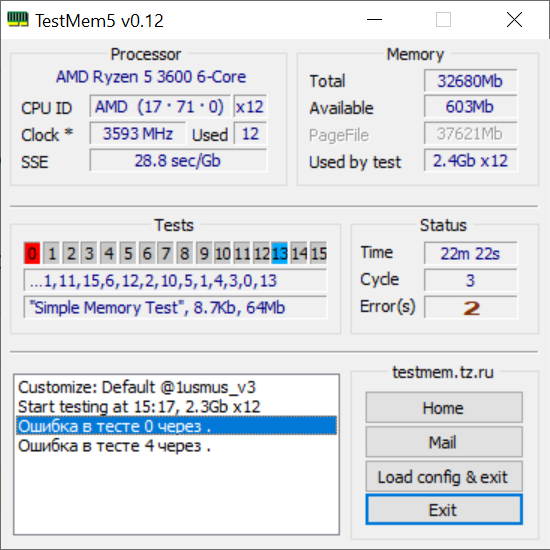Click the Mail button
Image resolution: width=550 pixels, height=550 pixels.
(444, 442)
